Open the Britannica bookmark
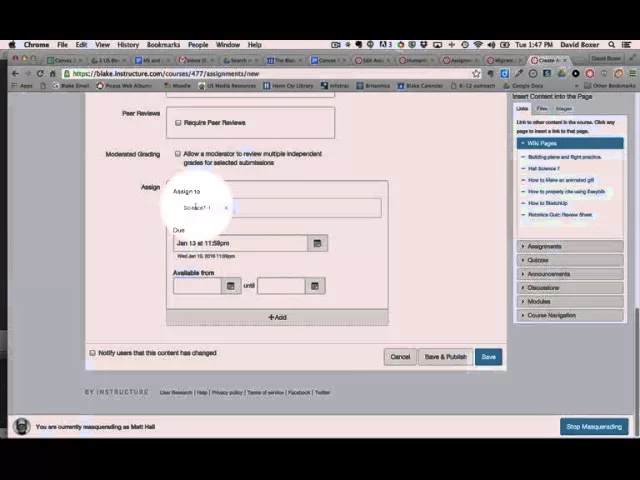This screenshot has width=640, height=480. (373, 86)
